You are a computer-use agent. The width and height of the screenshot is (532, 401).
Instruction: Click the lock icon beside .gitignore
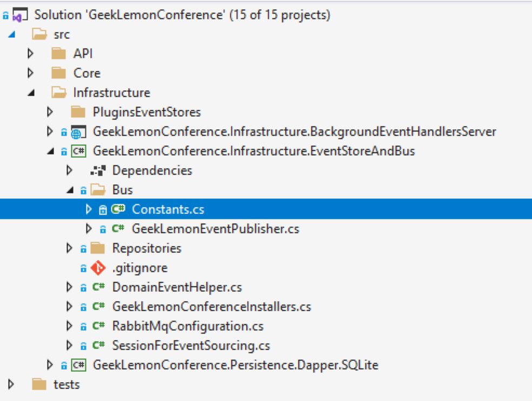(x=83, y=269)
